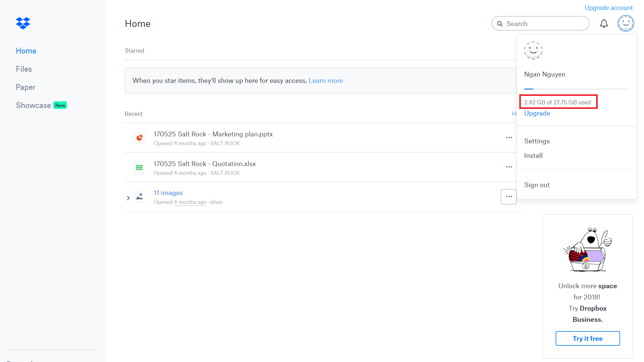This screenshot has height=362, width=644.
Task: Click Learn more about starred items
Action: [x=326, y=81]
